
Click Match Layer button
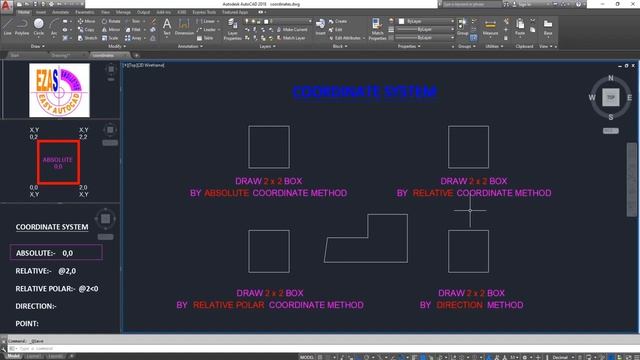[291, 38]
